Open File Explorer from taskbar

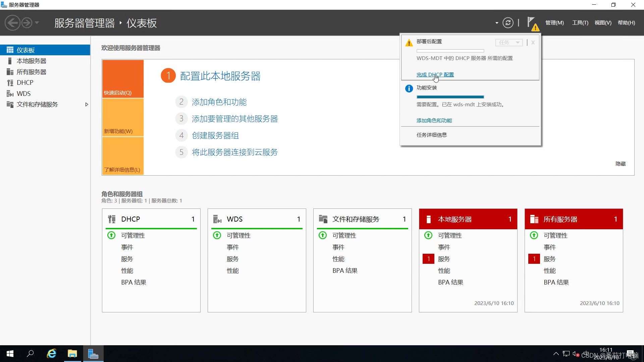point(72,354)
